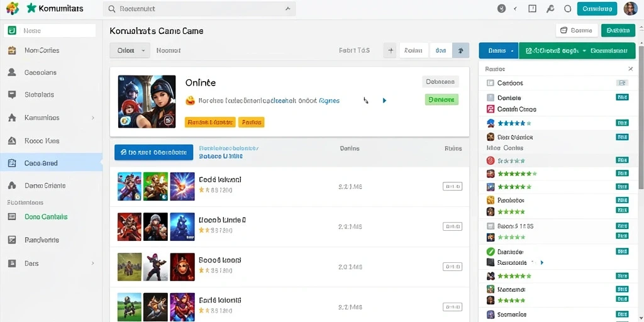Screen dimensions: 644x322
Task: Click the green Benione button
Action: 441,99
